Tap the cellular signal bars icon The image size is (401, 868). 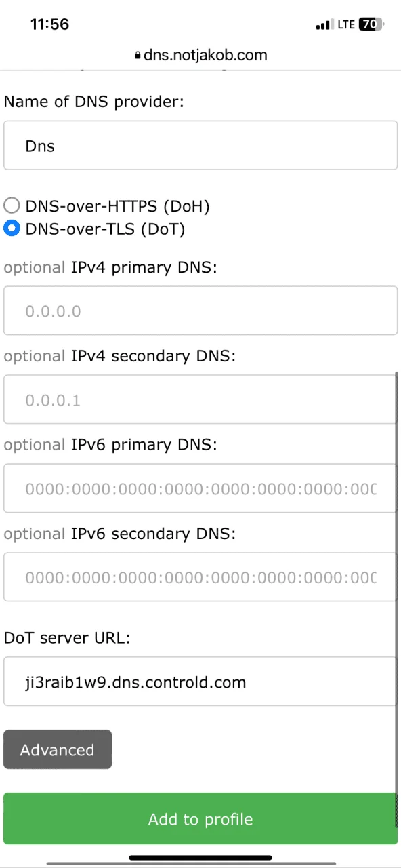[324, 25]
